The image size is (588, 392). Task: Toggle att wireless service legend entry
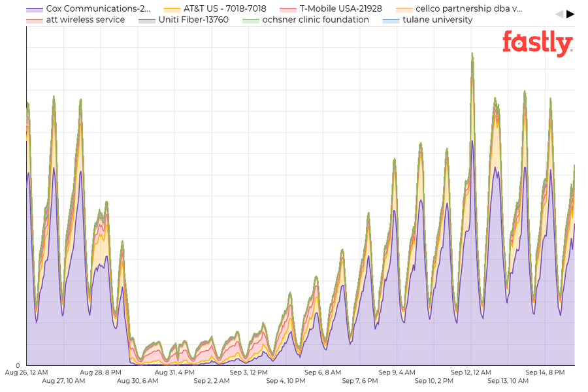pos(75,20)
